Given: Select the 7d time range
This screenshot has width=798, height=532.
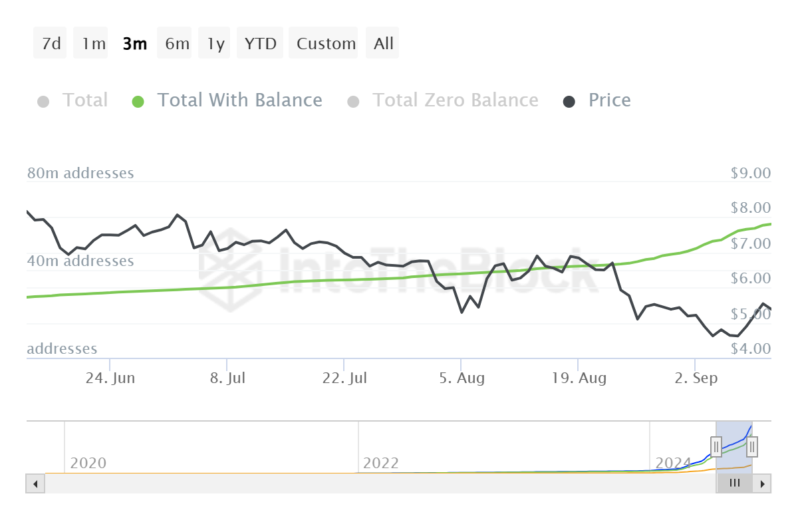Looking at the screenshot, I should 51,44.
